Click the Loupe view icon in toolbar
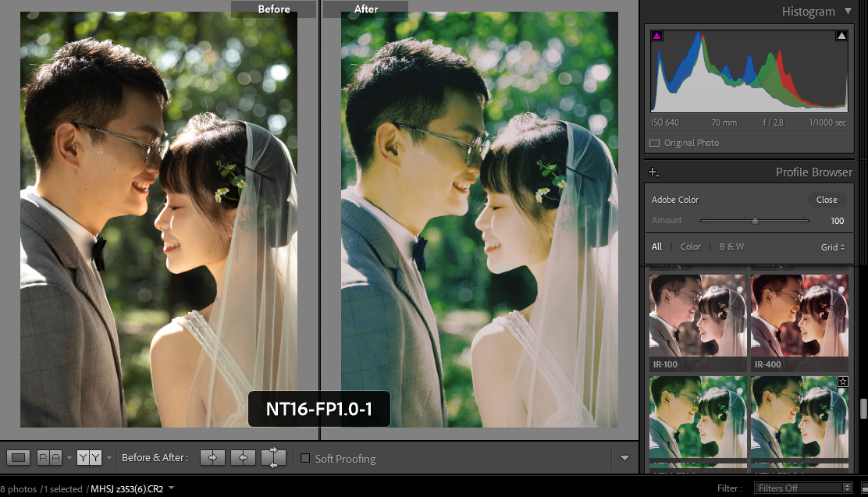Screen dimensions: 868x497 (x=20, y=458)
